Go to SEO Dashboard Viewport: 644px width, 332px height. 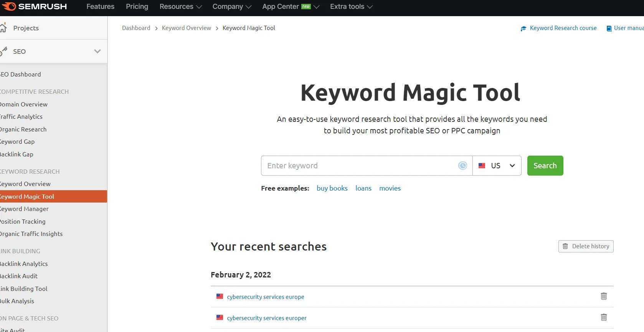20,74
